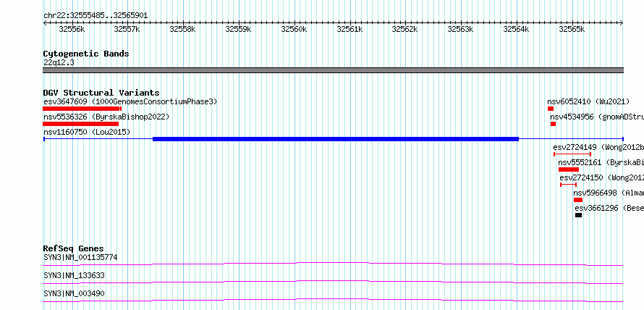Click the 32564k ruler tick label
The height and width of the screenshot is (310, 644).
tap(516, 29)
